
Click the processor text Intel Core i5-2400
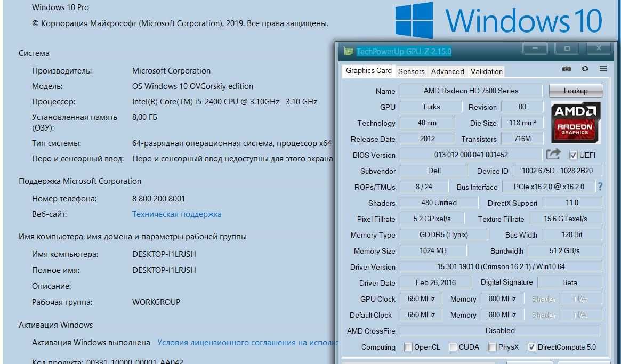(224, 102)
